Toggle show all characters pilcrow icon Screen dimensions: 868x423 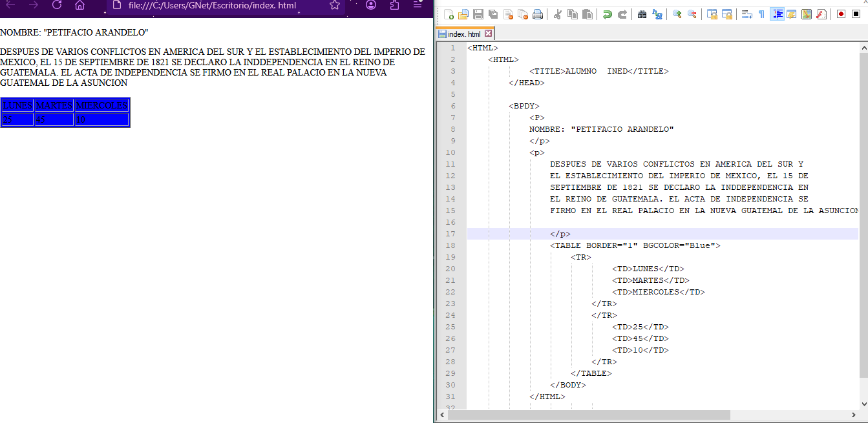pyautogui.click(x=761, y=14)
